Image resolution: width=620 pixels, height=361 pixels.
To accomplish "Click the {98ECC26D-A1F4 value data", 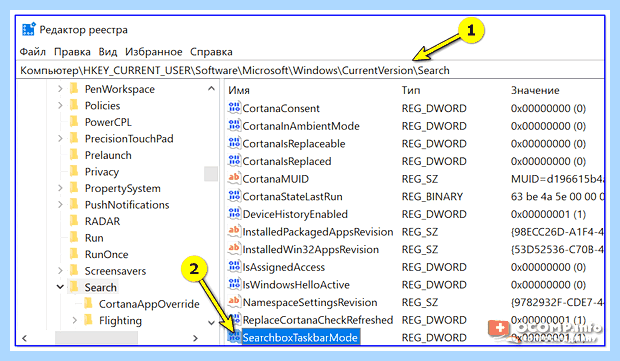I will pos(558,232).
